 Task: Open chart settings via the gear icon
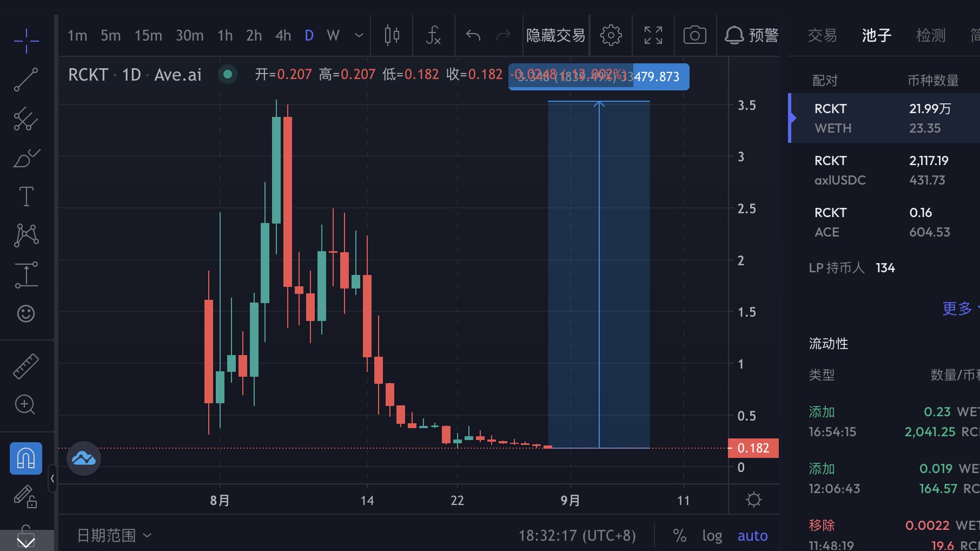coord(611,35)
